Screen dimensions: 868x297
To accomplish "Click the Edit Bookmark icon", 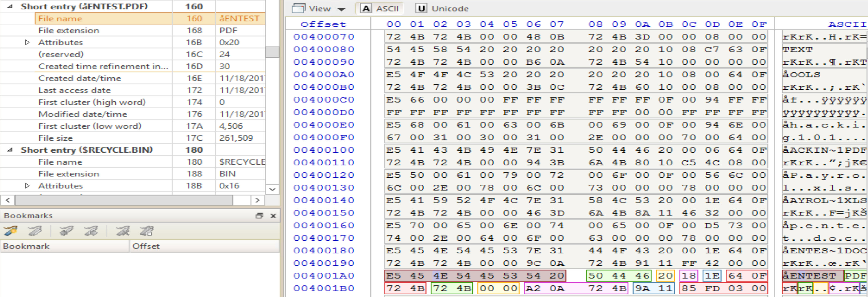I will 35,231.
